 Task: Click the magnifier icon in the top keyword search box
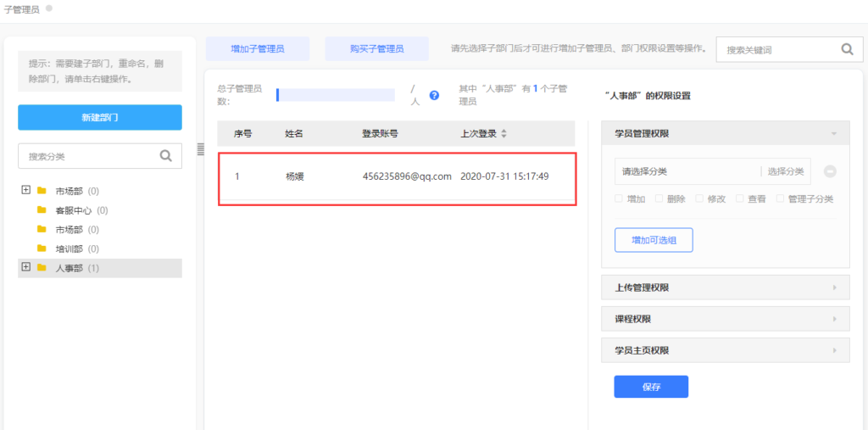coord(846,49)
